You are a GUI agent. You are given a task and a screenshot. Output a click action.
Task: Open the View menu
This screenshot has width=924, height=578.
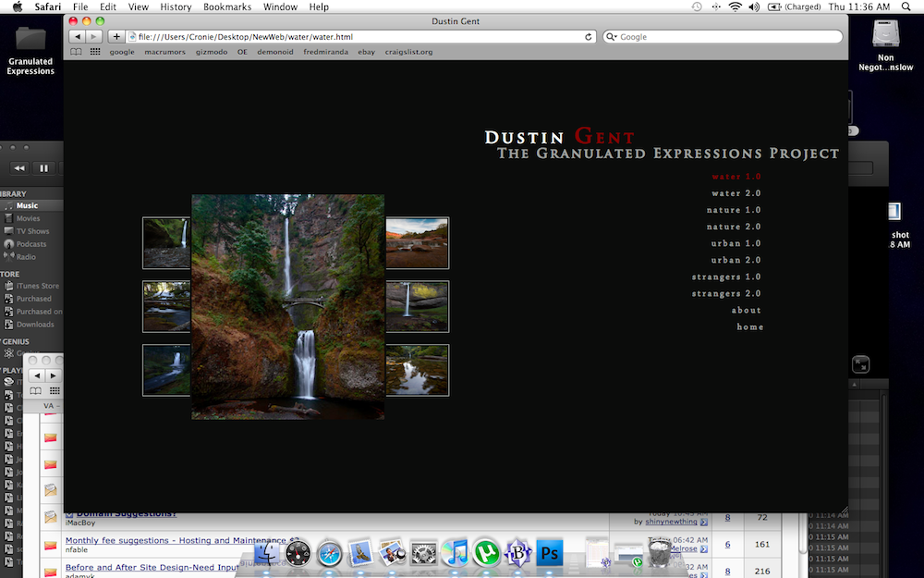point(139,7)
